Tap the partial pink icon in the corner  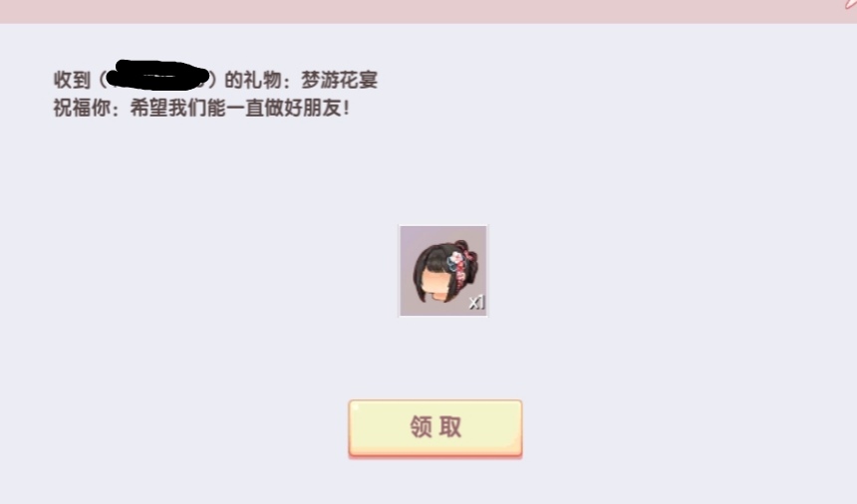click(x=850, y=4)
